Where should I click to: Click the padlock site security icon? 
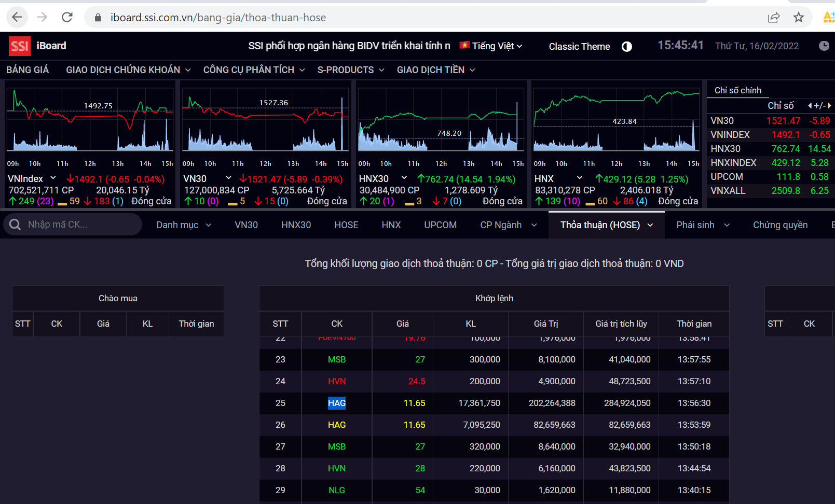[x=98, y=18]
